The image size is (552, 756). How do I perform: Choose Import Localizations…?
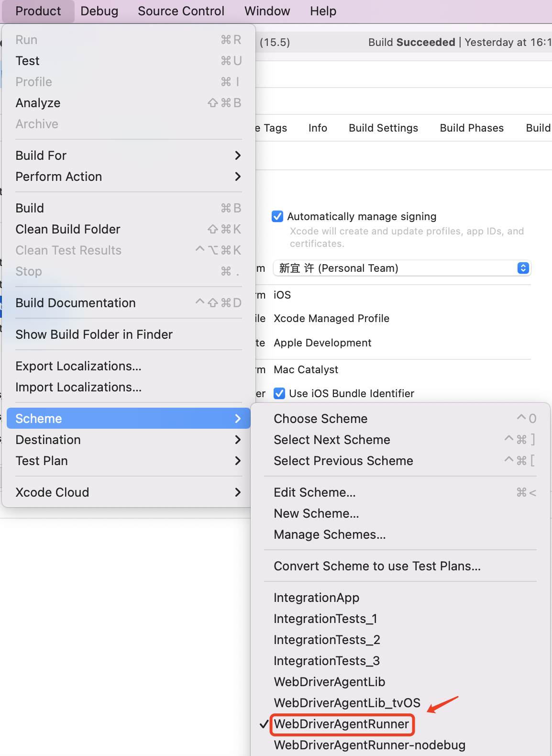(x=129, y=387)
